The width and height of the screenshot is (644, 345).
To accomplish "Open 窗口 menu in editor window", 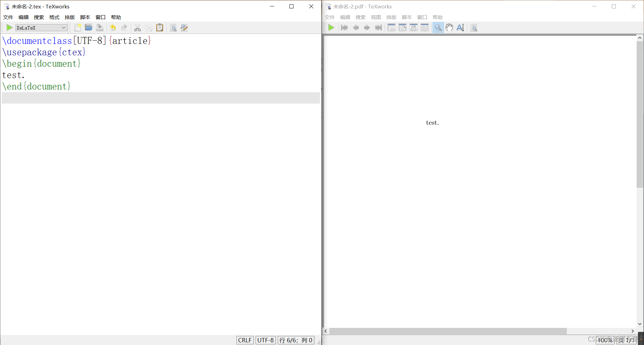I will click(x=101, y=17).
